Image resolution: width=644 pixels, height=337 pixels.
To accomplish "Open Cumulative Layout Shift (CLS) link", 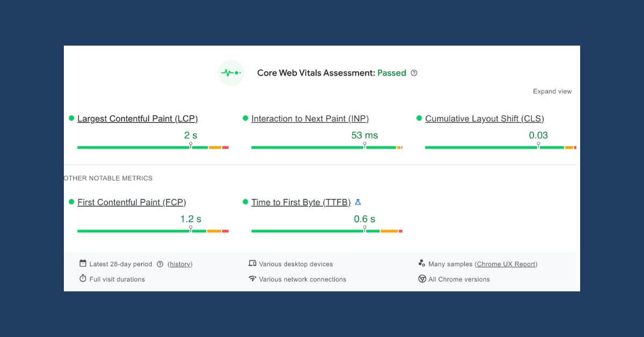I will pyautogui.click(x=484, y=119).
